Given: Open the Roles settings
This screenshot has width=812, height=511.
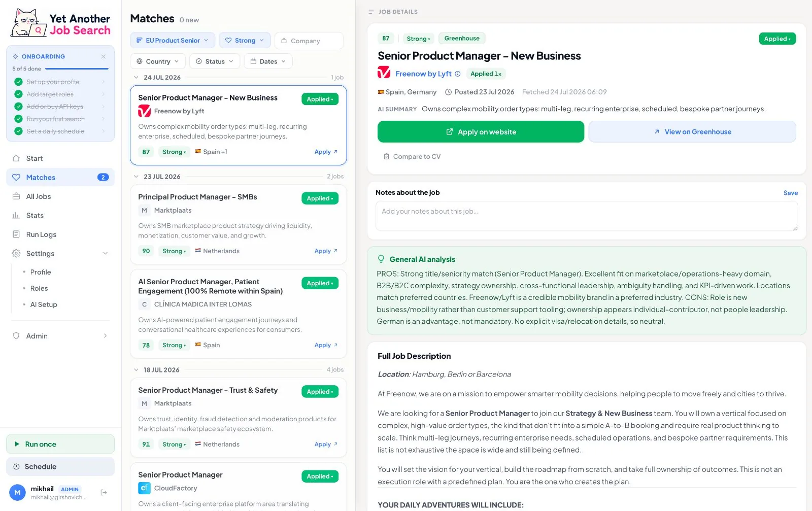Looking at the screenshot, I should point(39,288).
